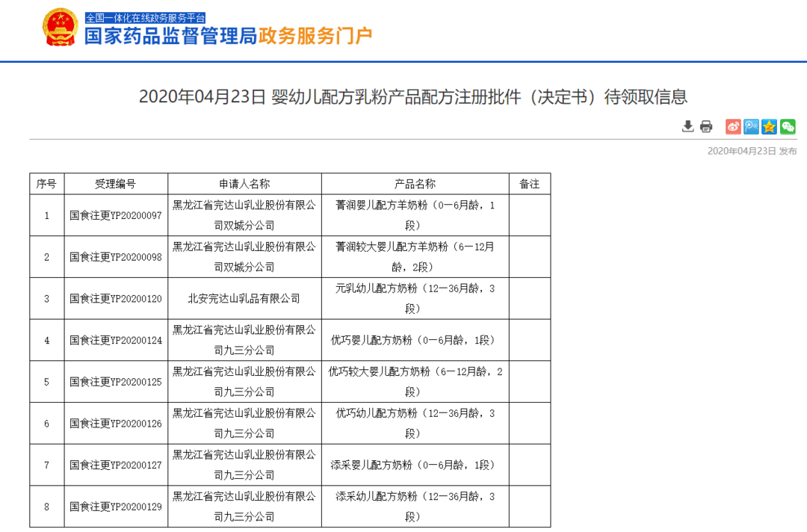Click serial number 3 in the 序号 column

(47, 299)
